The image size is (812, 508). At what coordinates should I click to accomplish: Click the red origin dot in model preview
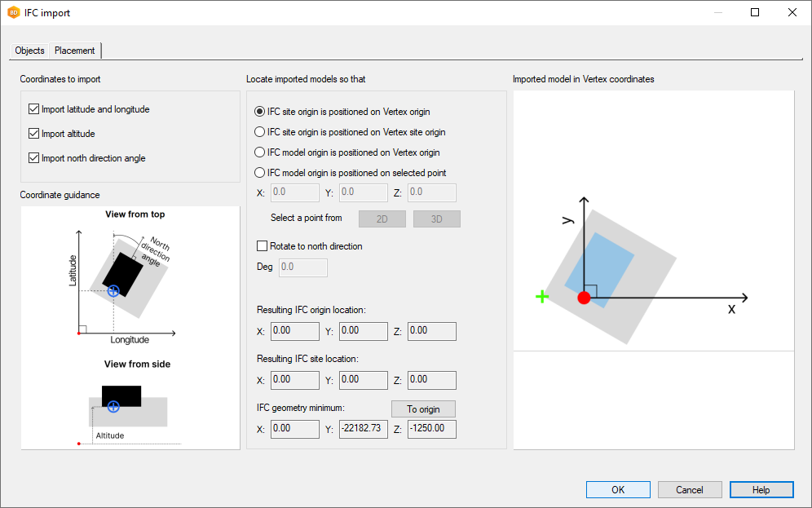pos(584,298)
